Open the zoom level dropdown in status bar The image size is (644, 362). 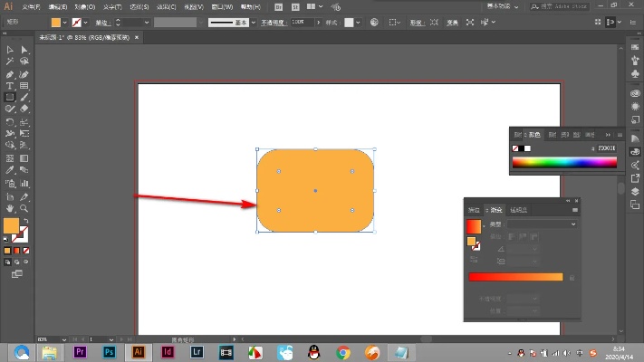click(x=64, y=339)
